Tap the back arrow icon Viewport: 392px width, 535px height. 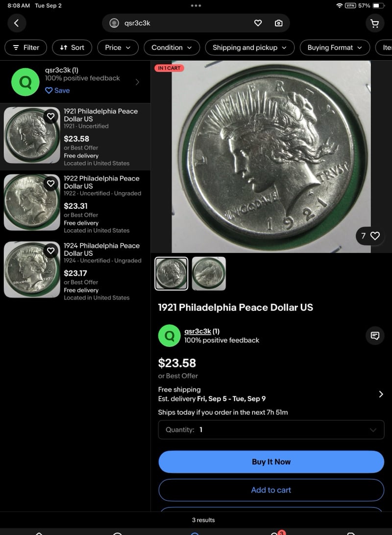[16, 23]
